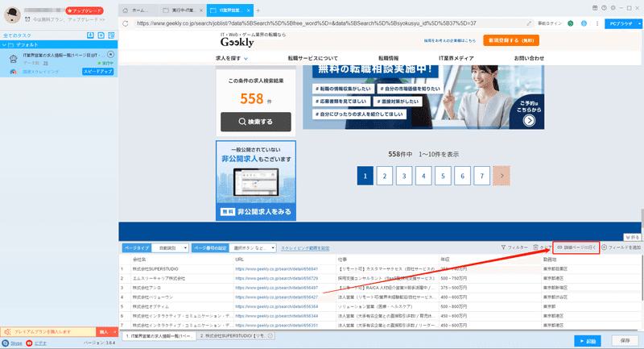Click the 非公開求人をみる banner
Screen dimensions: 644x349
click(255, 212)
